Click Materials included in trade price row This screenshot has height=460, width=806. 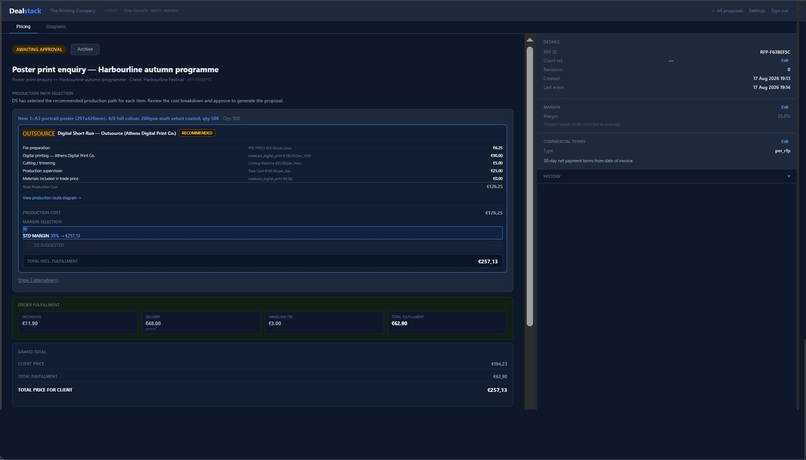tap(263, 178)
